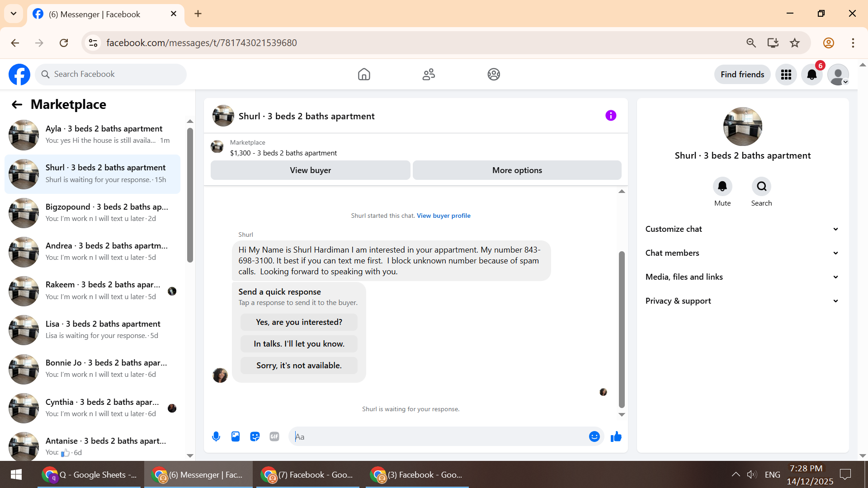868x488 pixels.
Task: Open the sticker picker icon
Action: (x=255, y=436)
